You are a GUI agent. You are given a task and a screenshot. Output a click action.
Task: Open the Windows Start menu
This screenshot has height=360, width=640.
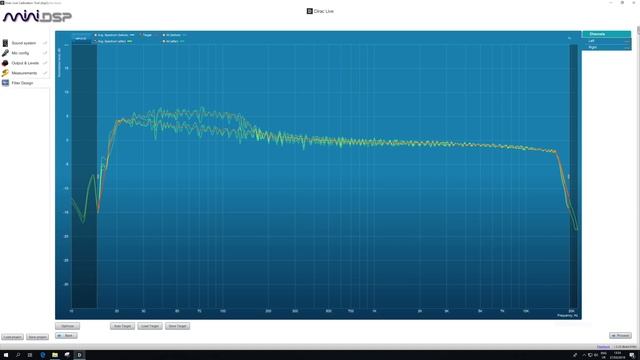click(6, 355)
